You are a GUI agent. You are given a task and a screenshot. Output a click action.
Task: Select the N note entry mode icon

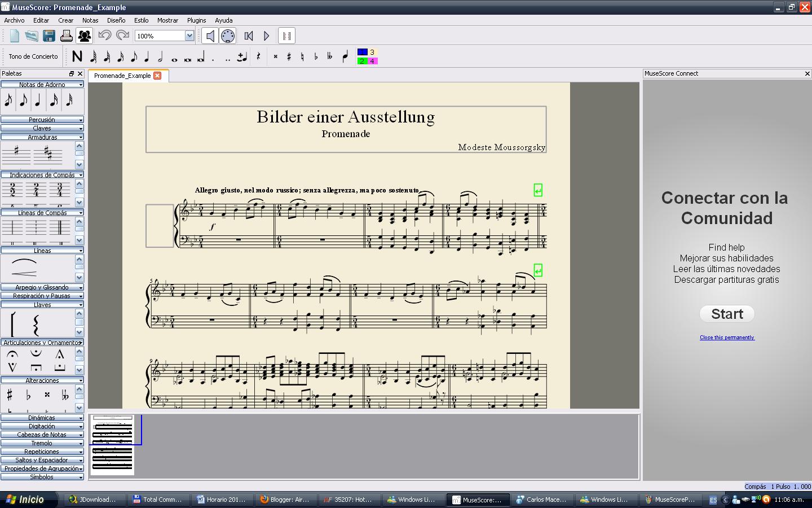[78, 56]
